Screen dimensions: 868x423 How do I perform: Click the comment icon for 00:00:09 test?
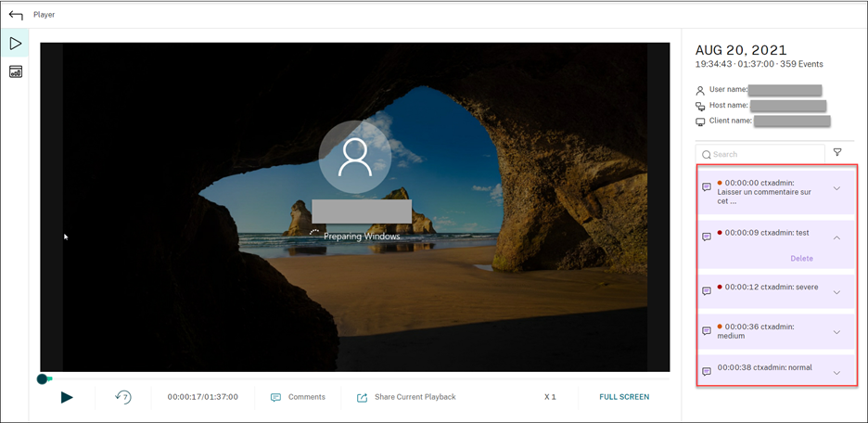[x=707, y=237]
